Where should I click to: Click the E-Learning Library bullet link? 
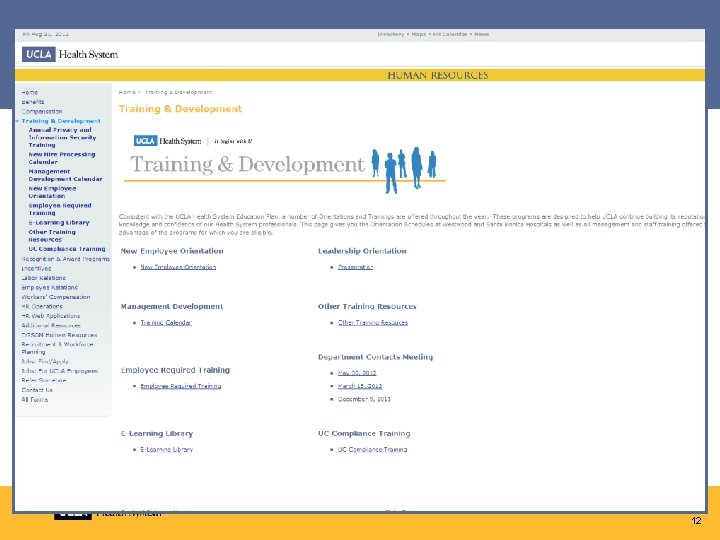tap(167, 450)
